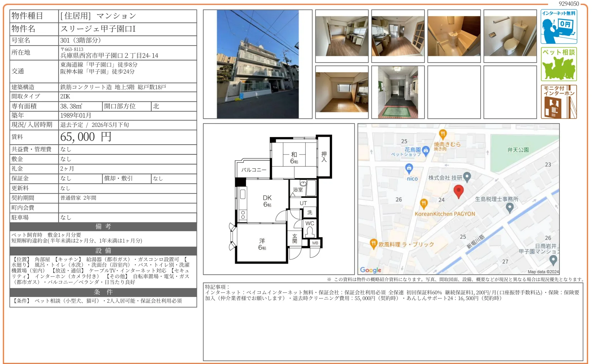This screenshot has width=592, height=364.
Task: Click the red location pin on map
Action: [458, 191]
